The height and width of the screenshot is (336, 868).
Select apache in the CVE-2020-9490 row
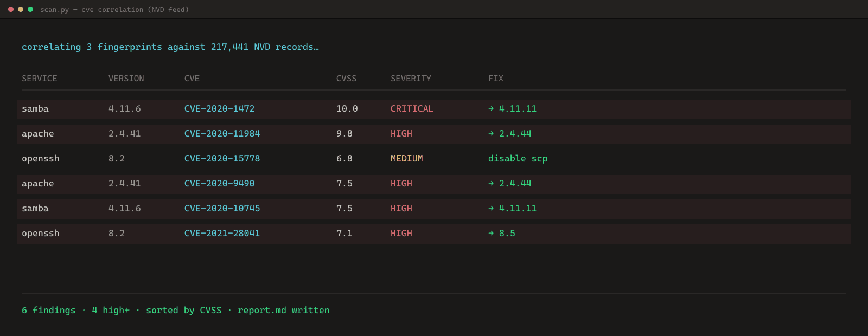pyautogui.click(x=38, y=184)
